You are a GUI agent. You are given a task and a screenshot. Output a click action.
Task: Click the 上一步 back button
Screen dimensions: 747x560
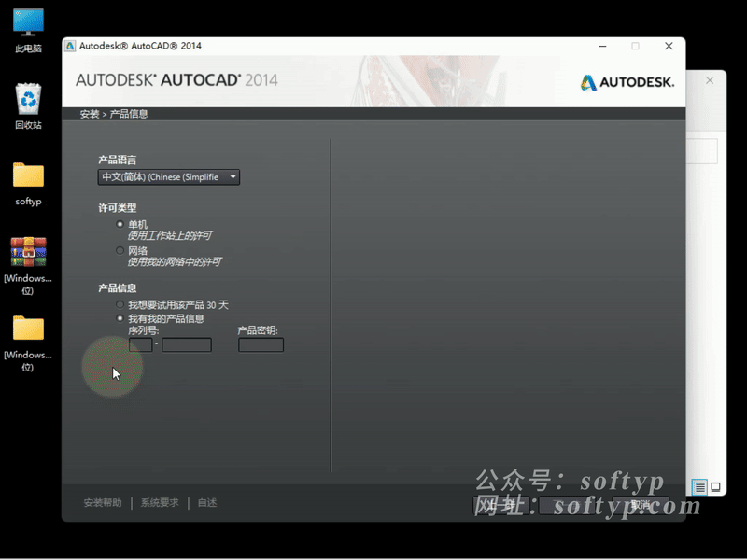click(x=501, y=505)
